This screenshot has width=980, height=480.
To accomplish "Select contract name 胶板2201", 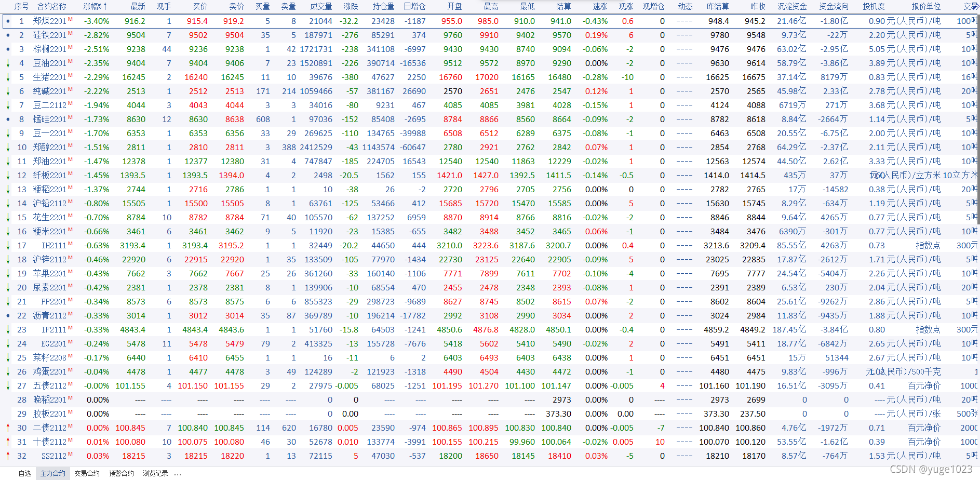I will coord(50,414).
